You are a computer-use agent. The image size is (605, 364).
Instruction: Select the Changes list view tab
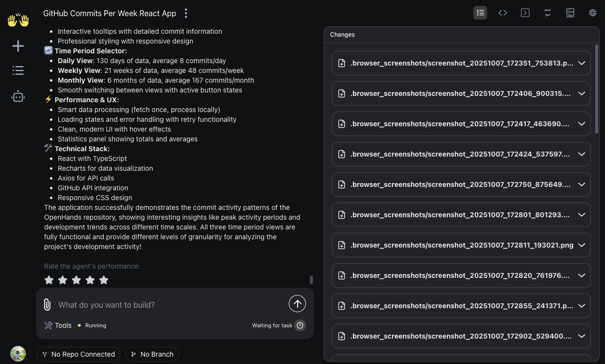tap(480, 13)
